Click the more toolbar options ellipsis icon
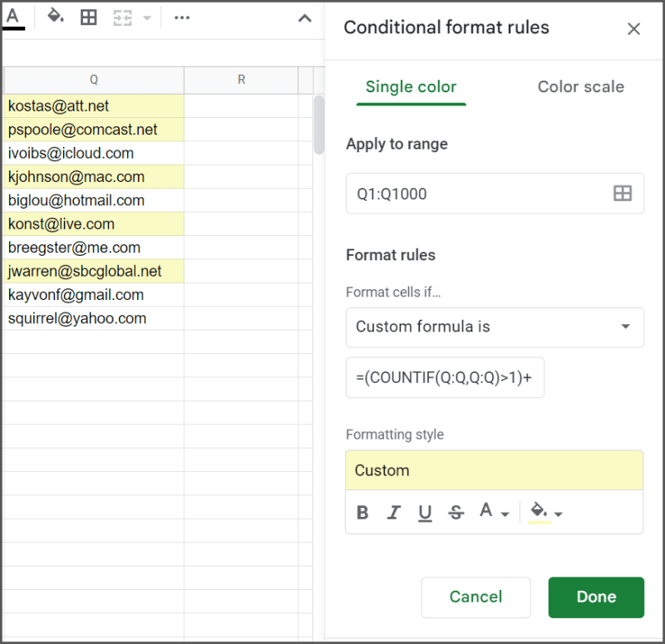Screen dimensions: 665x644 tap(182, 17)
